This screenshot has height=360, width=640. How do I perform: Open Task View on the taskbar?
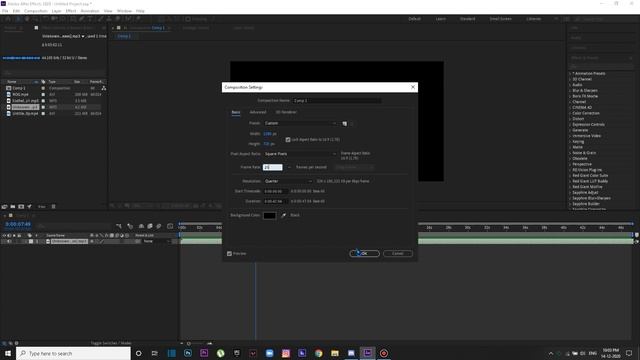pyautogui.click(x=155, y=353)
